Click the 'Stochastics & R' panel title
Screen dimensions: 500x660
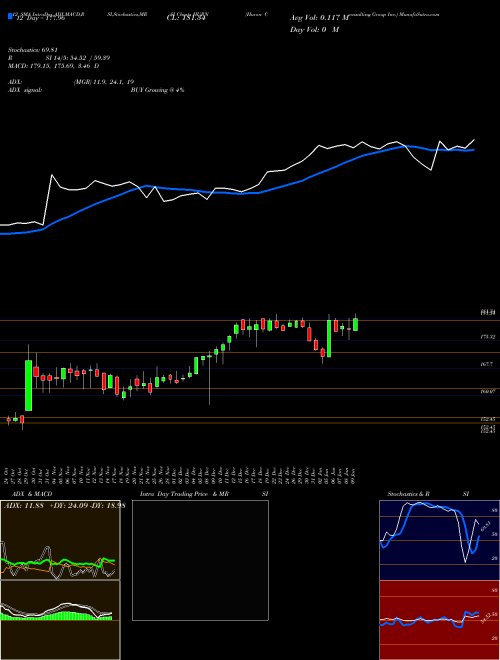(x=409, y=494)
